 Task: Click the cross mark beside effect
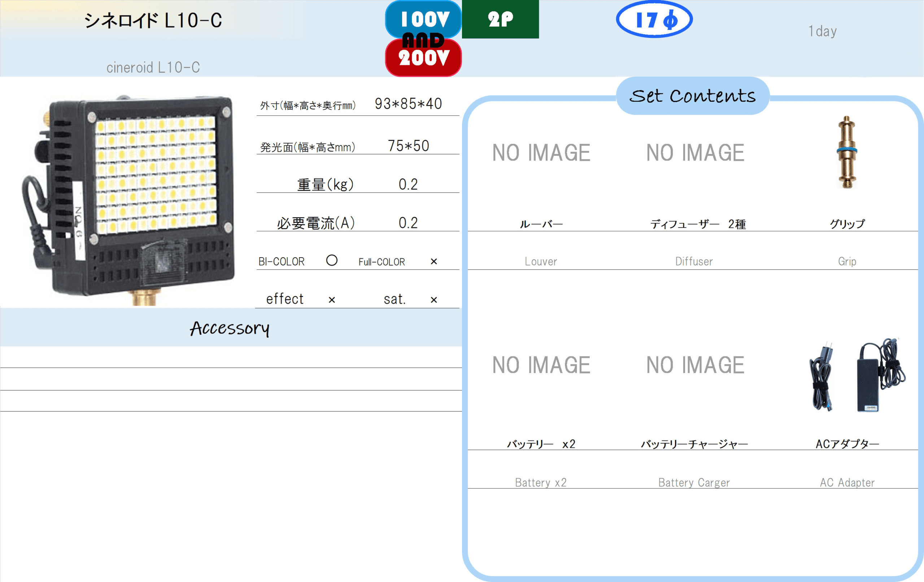coord(332,300)
